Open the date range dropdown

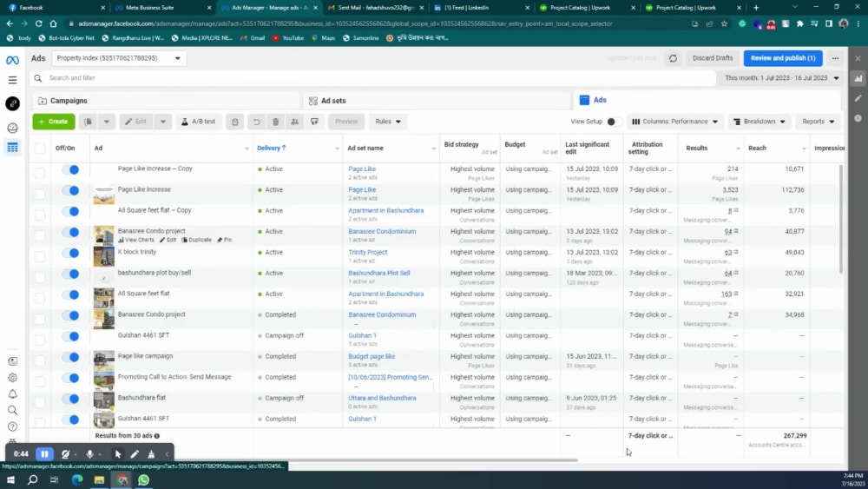[782, 78]
